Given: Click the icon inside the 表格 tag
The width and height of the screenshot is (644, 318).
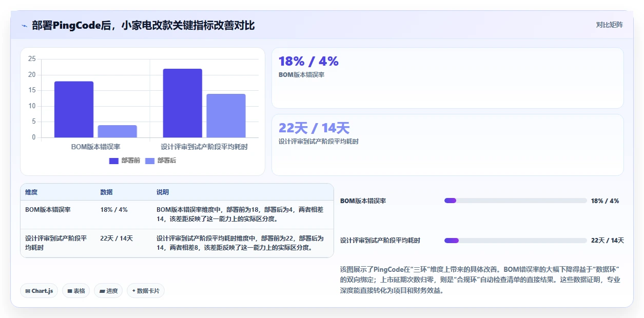Looking at the screenshot, I should point(70,291).
